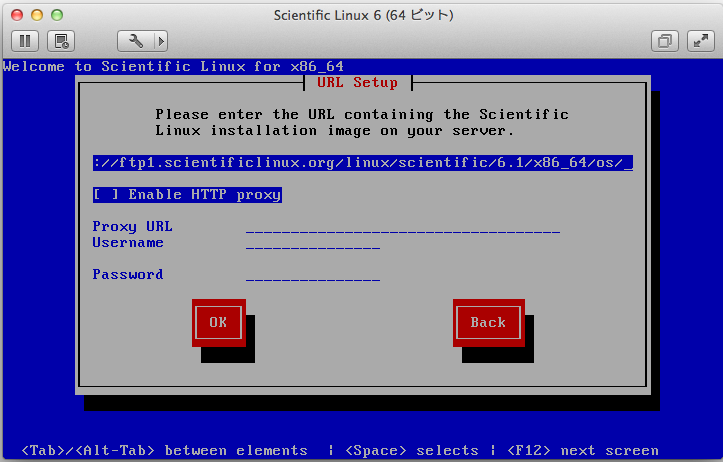Select '<F12> next screen' hint text
Viewport: 723px width, 462px height.
[x=583, y=450]
